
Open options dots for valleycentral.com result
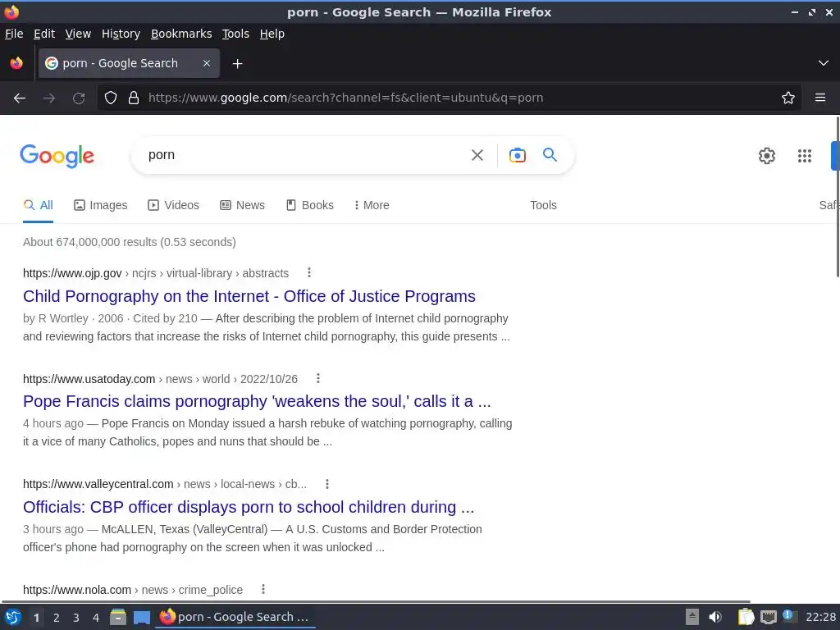tap(327, 484)
